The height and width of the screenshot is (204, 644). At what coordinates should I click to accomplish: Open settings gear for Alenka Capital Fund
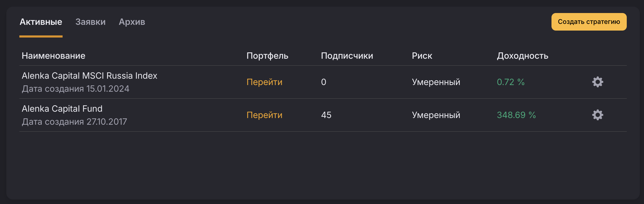597,115
